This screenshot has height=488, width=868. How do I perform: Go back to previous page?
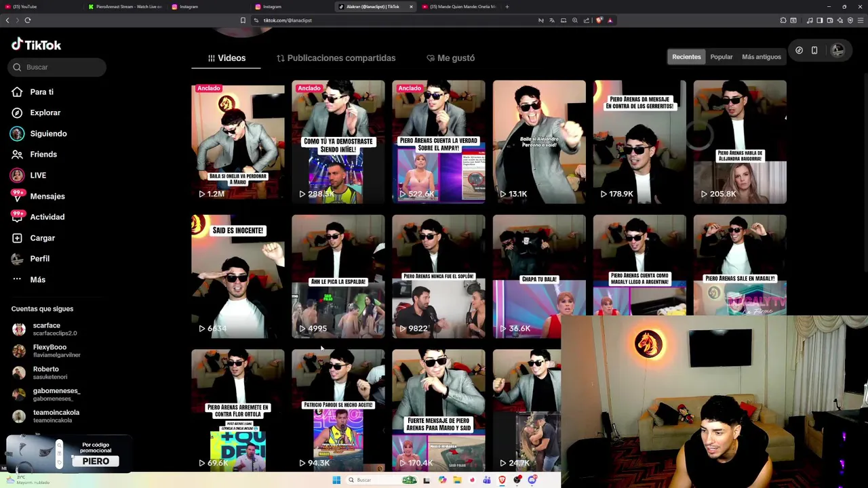pos(7,20)
